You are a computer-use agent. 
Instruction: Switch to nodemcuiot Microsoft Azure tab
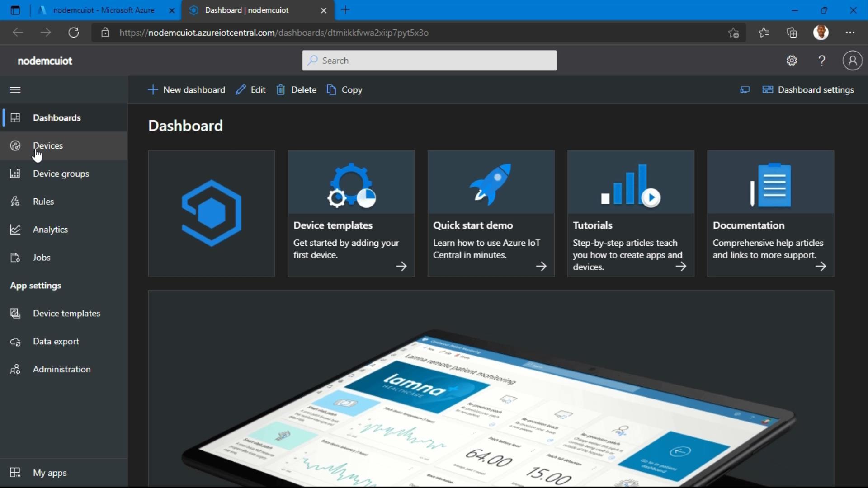[x=103, y=10]
